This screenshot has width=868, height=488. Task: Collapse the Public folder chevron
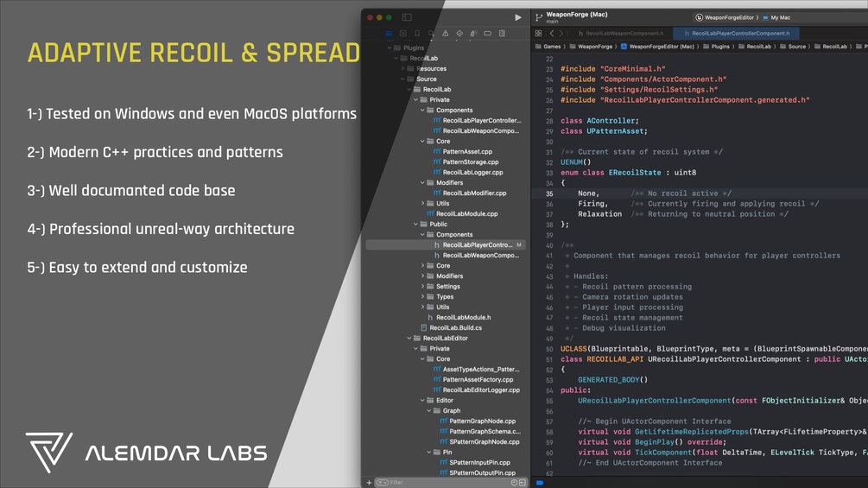click(416, 224)
